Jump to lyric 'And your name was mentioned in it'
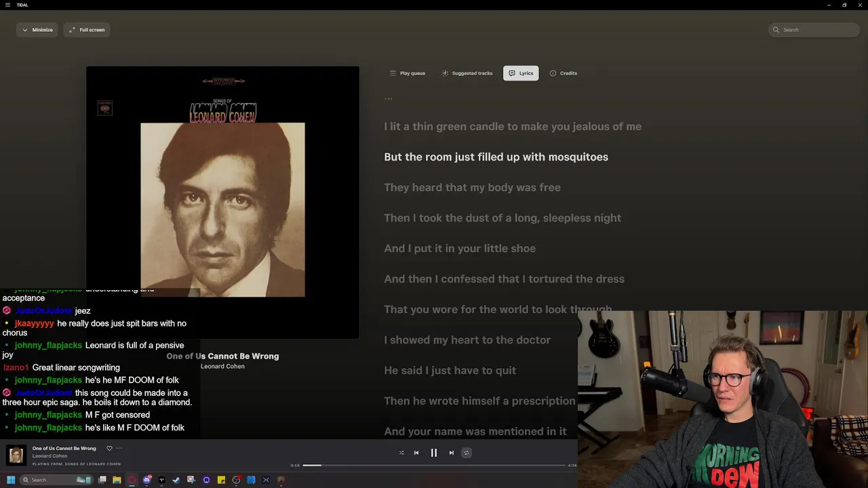 [x=475, y=431]
